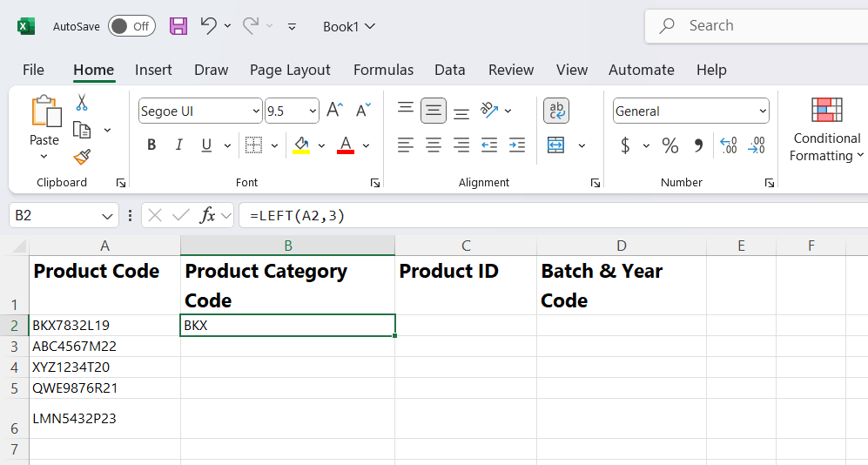The width and height of the screenshot is (868, 465).
Task: Toggle Italic formatting
Action: click(179, 145)
